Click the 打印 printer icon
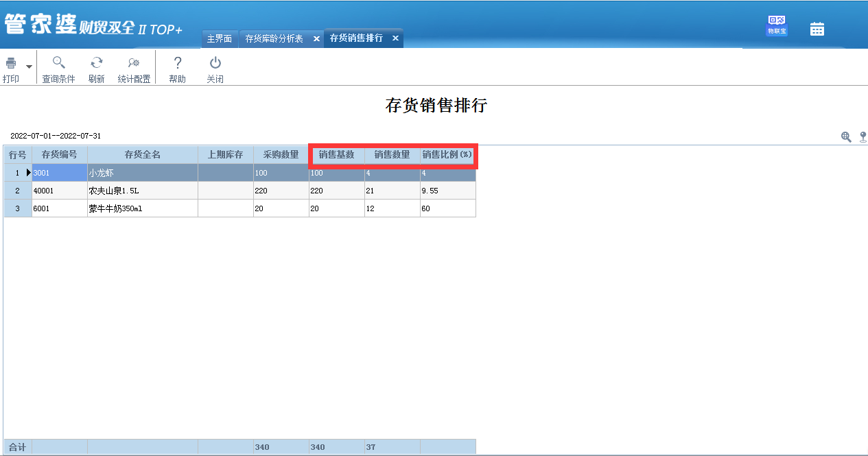 tap(11, 64)
